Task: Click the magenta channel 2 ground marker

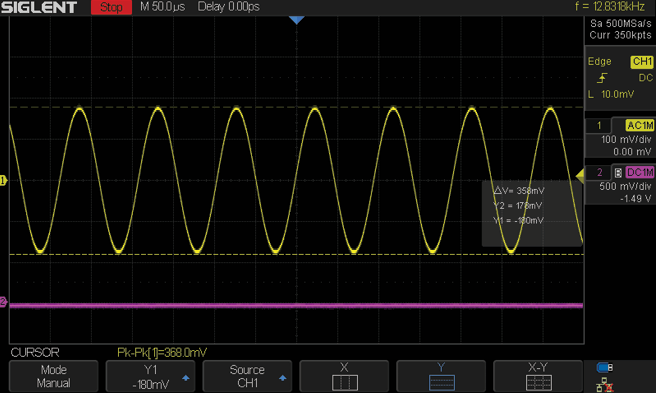Action: coord(3,302)
